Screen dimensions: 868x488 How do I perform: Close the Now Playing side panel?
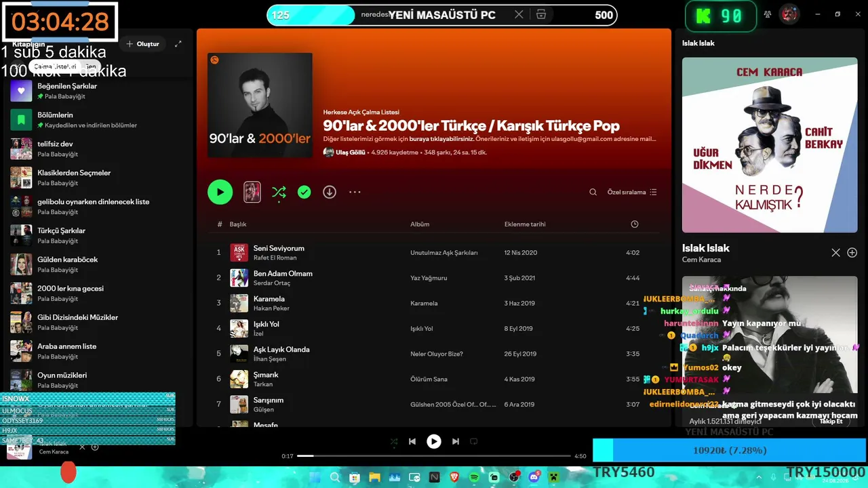click(835, 253)
